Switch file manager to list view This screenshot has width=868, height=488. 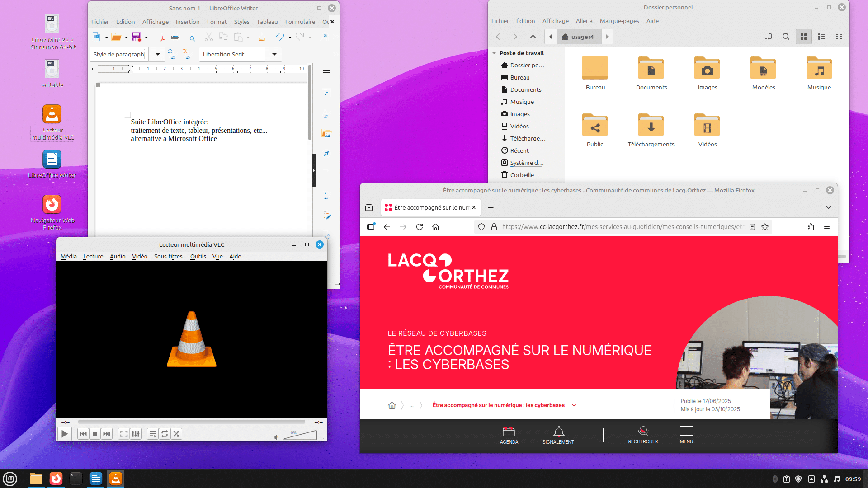coord(821,37)
